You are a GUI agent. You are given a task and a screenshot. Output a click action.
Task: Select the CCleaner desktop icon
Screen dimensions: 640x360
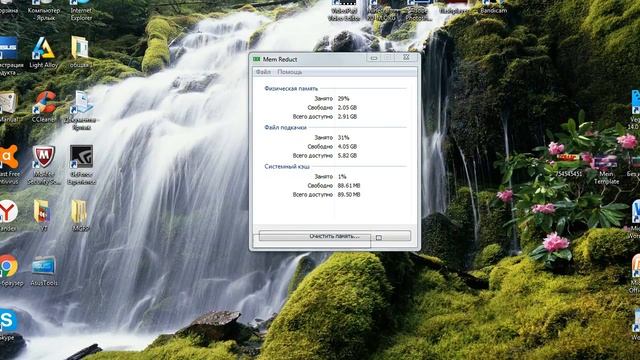[44, 107]
